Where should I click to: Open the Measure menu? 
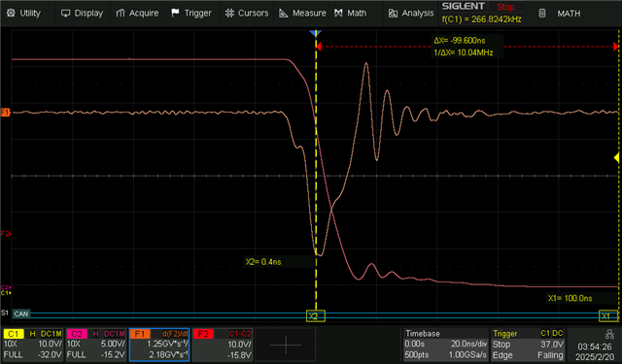click(x=302, y=13)
